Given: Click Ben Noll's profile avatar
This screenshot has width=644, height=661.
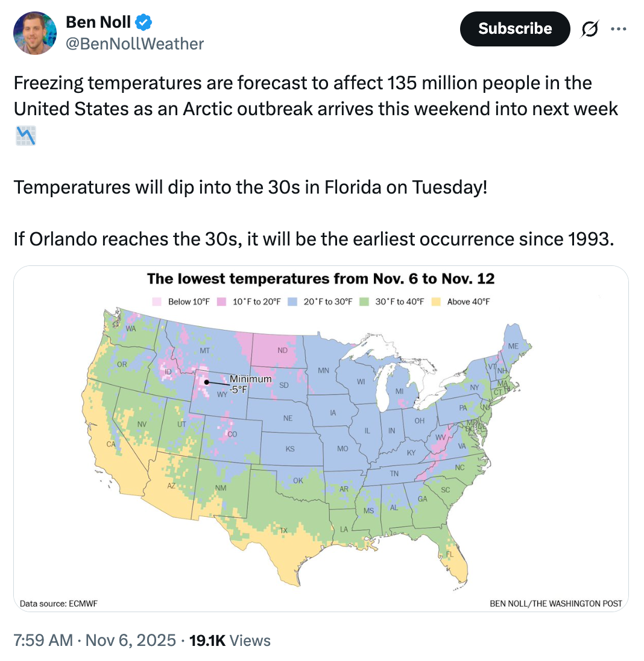Looking at the screenshot, I should tap(35, 32).
